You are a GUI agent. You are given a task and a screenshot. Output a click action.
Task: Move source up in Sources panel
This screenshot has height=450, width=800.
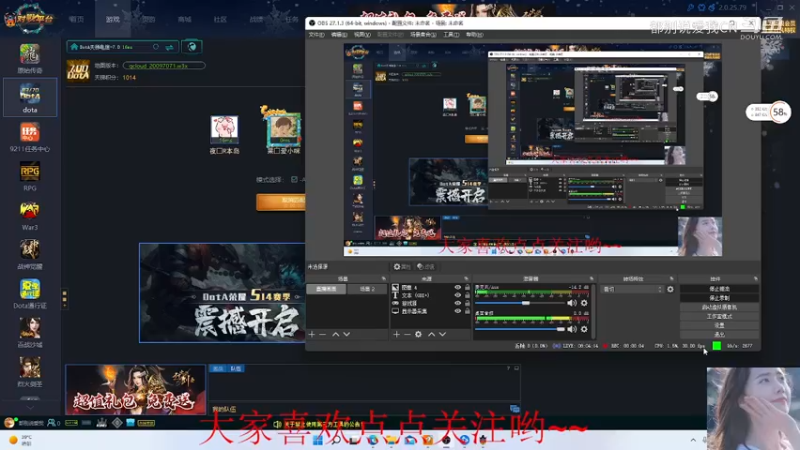(431, 334)
